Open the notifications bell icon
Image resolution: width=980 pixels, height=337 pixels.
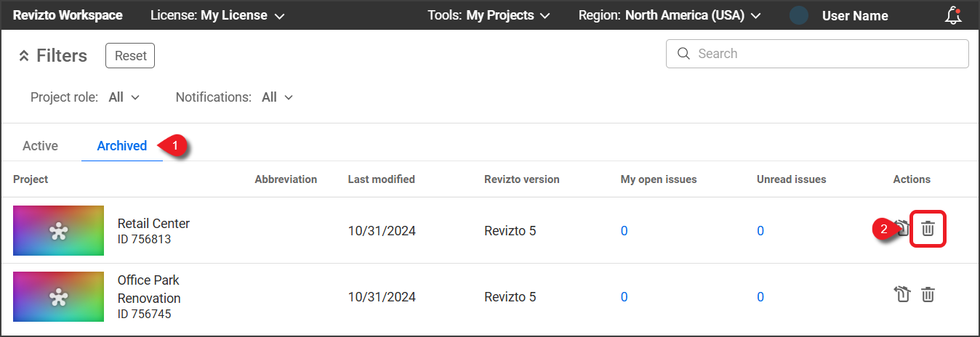pos(953,15)
